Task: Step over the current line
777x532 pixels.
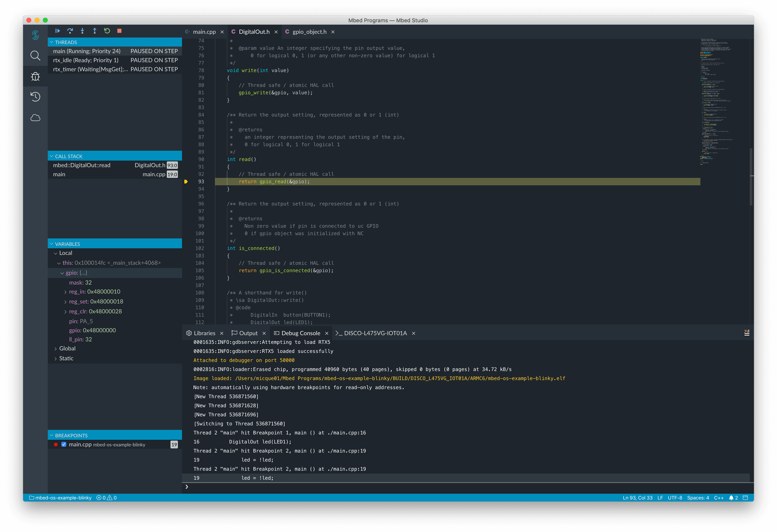Action: 70,31
